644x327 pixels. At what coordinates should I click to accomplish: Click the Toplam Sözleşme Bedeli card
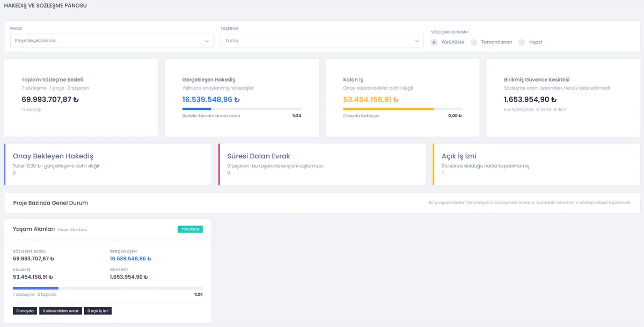click(x=81, y=98)
